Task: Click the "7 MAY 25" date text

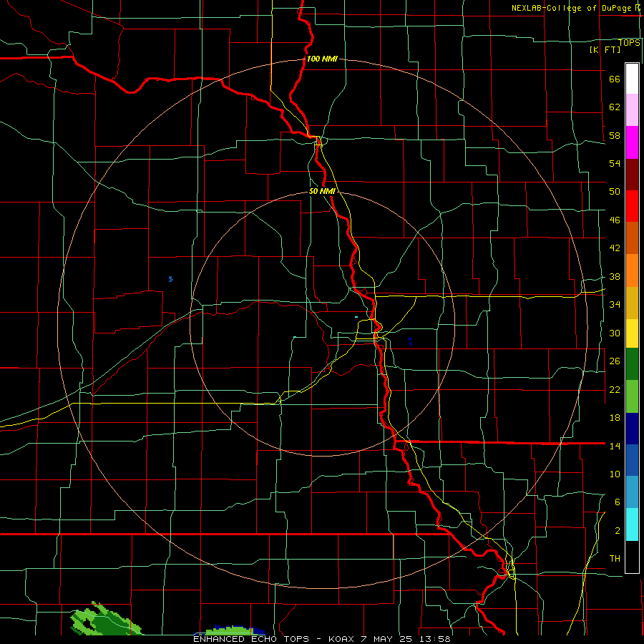Action: coord(388,639)
